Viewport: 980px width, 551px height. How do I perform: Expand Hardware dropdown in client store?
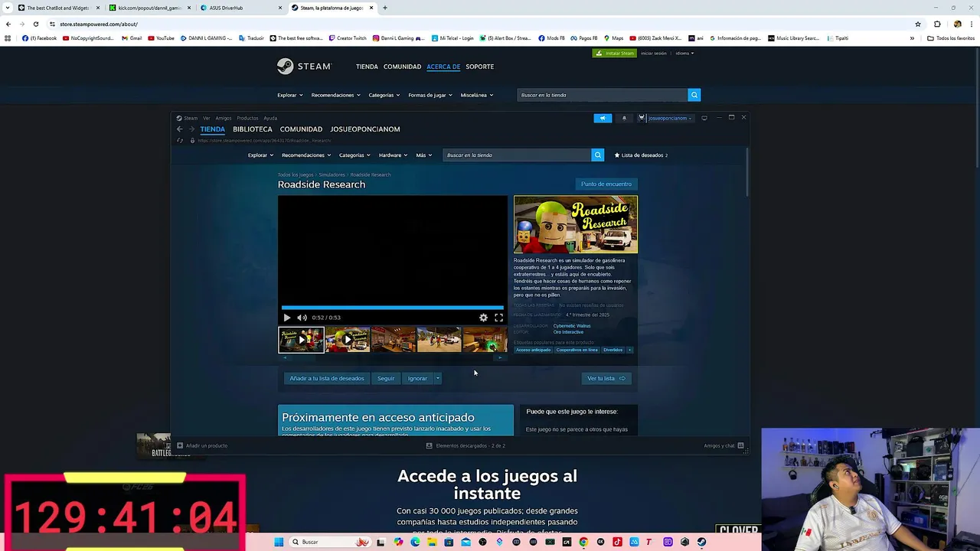[393, 155]
